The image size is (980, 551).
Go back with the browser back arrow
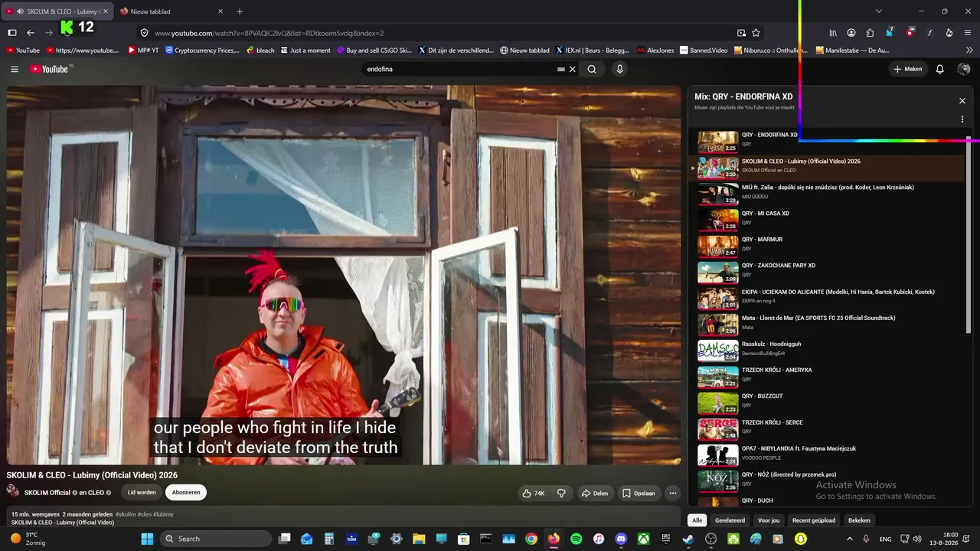[x=31, y=33]
